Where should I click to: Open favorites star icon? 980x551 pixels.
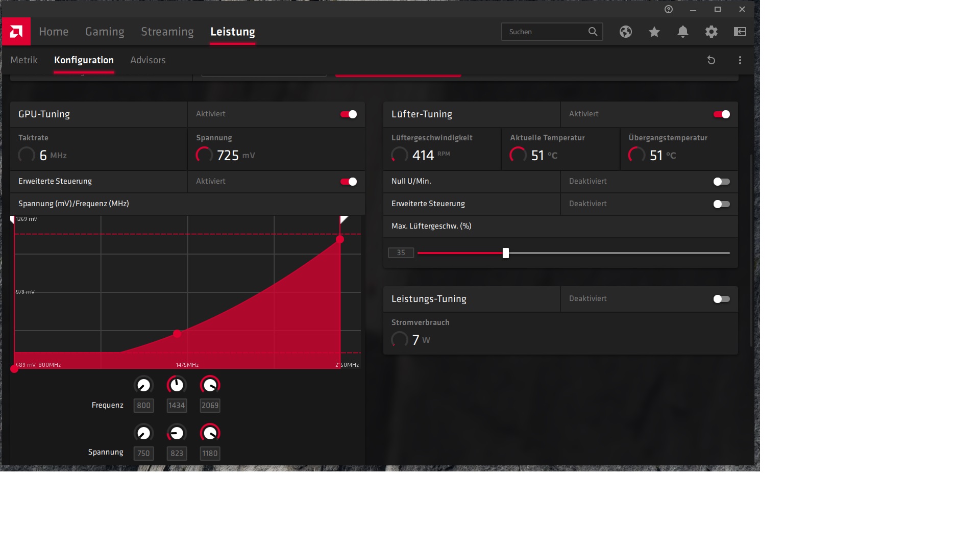click(x=654, y=32)
